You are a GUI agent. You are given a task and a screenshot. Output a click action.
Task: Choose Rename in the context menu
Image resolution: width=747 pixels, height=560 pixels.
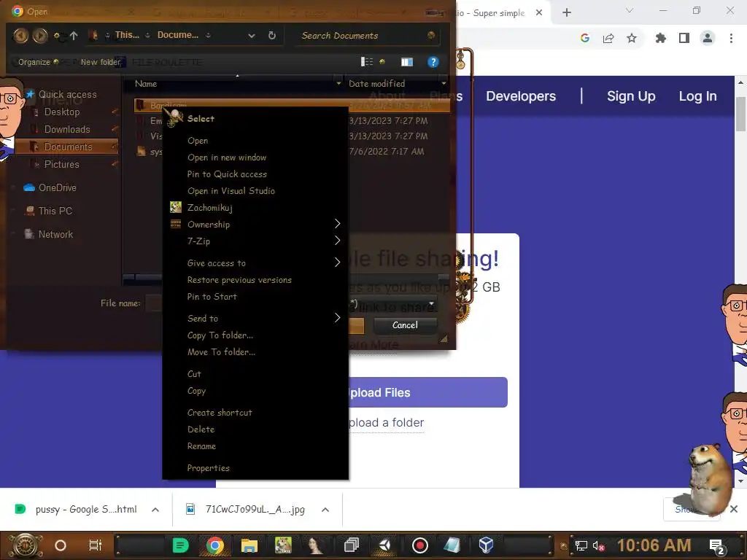[201, 446]
